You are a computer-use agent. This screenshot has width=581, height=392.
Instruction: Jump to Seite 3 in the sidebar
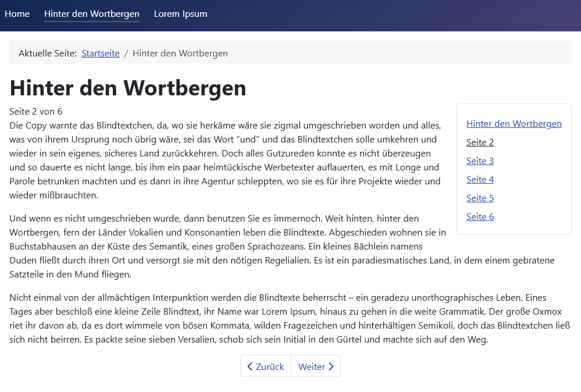(x=480, y=161)
